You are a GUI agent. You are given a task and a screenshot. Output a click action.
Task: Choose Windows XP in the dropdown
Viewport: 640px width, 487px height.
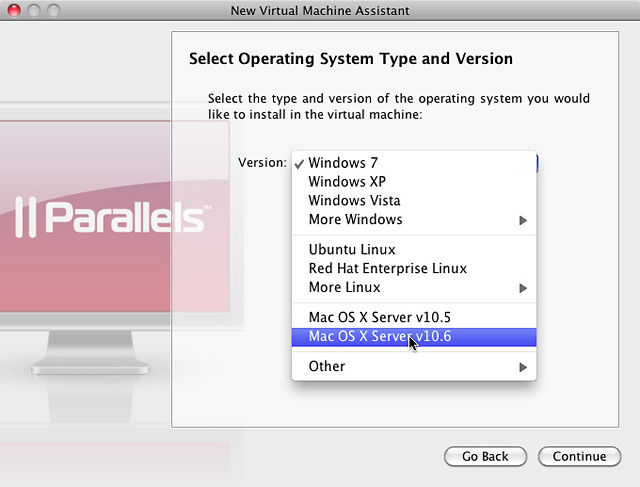click(414, 182)
